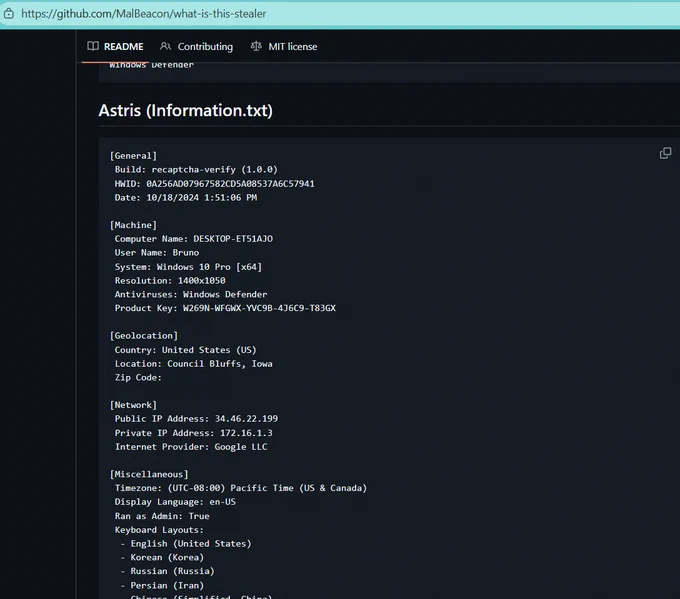Screen dimensions: 680x599
Task: Click the [Network] section label
Action: pos(134,405)
